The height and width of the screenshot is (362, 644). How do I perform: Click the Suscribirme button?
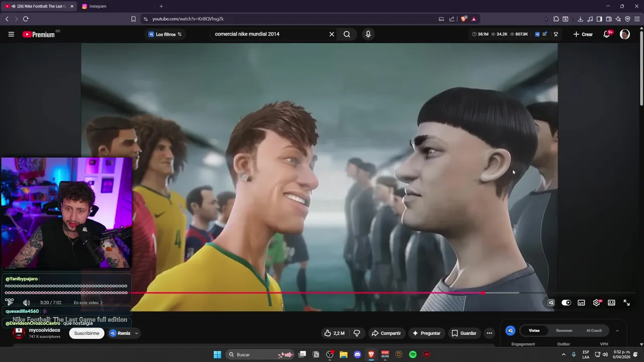pos(87,333)
